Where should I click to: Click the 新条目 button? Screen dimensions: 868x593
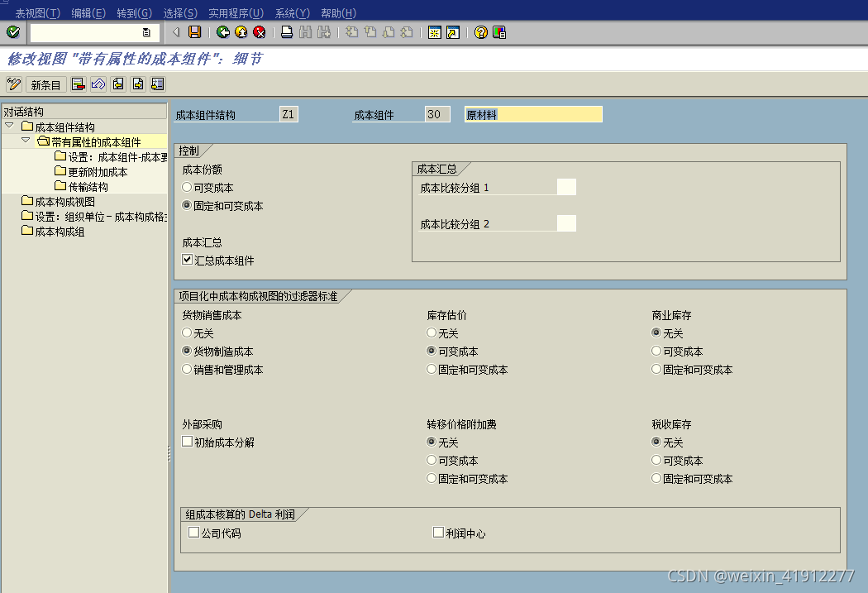(x=45, y=84)
